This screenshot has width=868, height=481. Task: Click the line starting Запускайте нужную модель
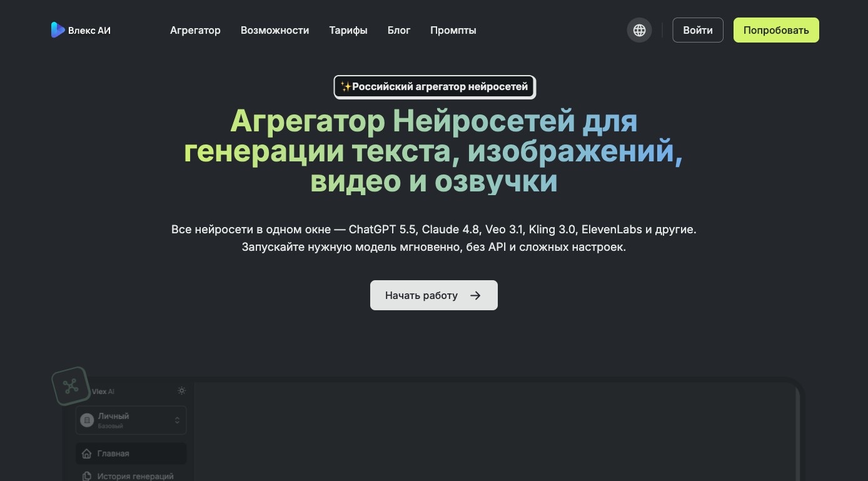[434, 247]
